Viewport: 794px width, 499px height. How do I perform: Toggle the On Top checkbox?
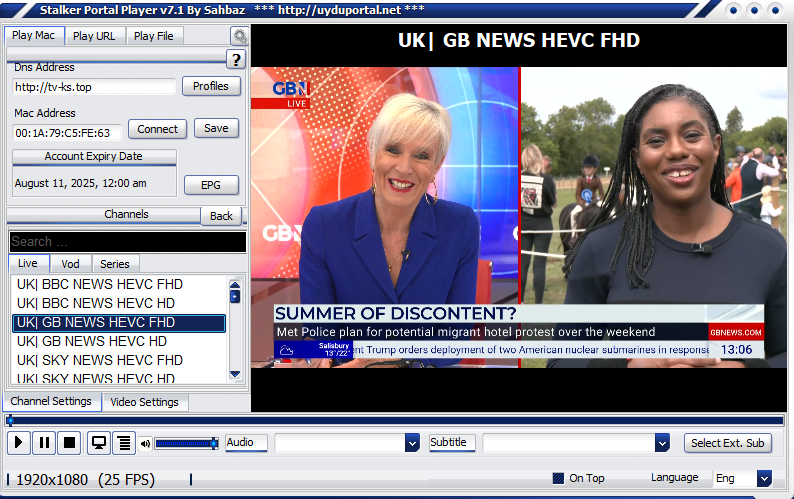click(x=558, y=478)
